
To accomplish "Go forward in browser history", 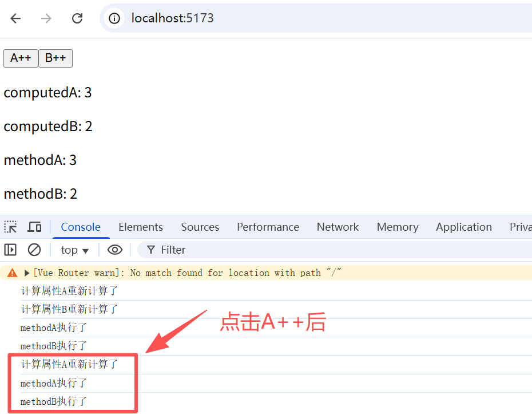I will click(x=46, y=18).
